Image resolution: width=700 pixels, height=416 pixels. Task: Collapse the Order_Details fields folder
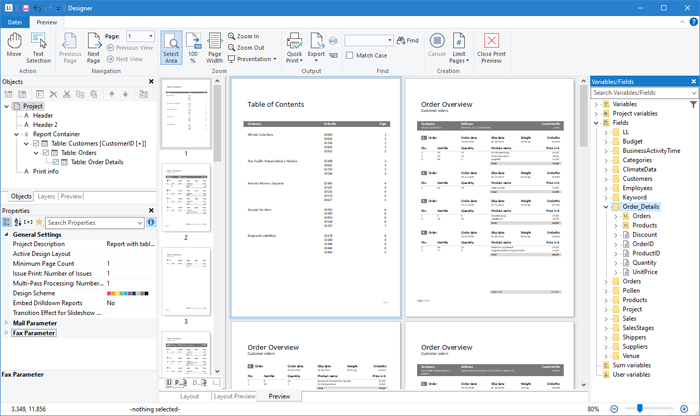(x=606, y=207)
